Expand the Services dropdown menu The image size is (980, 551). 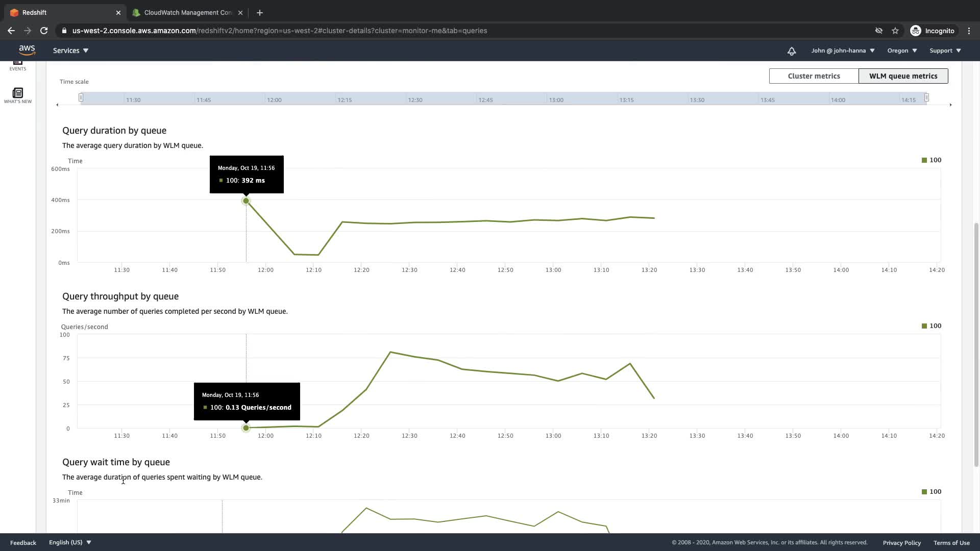pos(70,51)
